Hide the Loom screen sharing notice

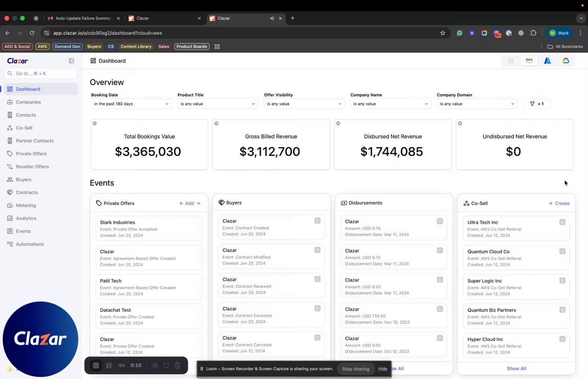(x=383, y=369)
